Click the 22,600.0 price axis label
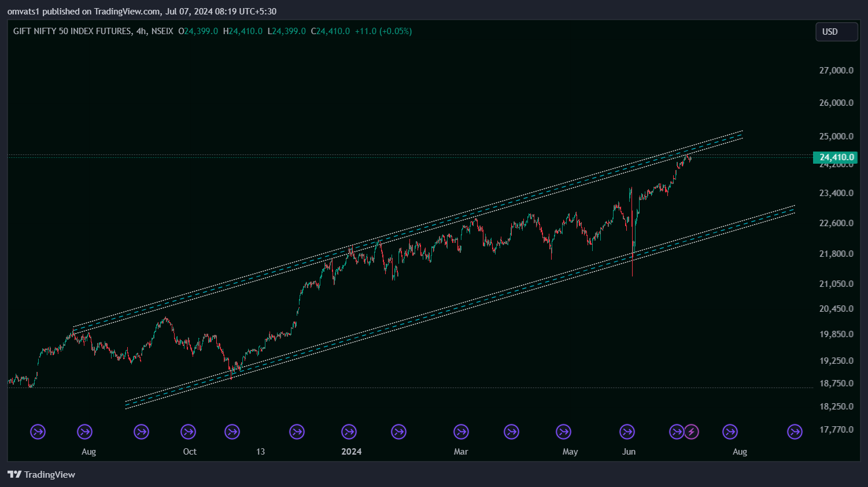The width and height of the screenshot is (868, 487). 836,223
